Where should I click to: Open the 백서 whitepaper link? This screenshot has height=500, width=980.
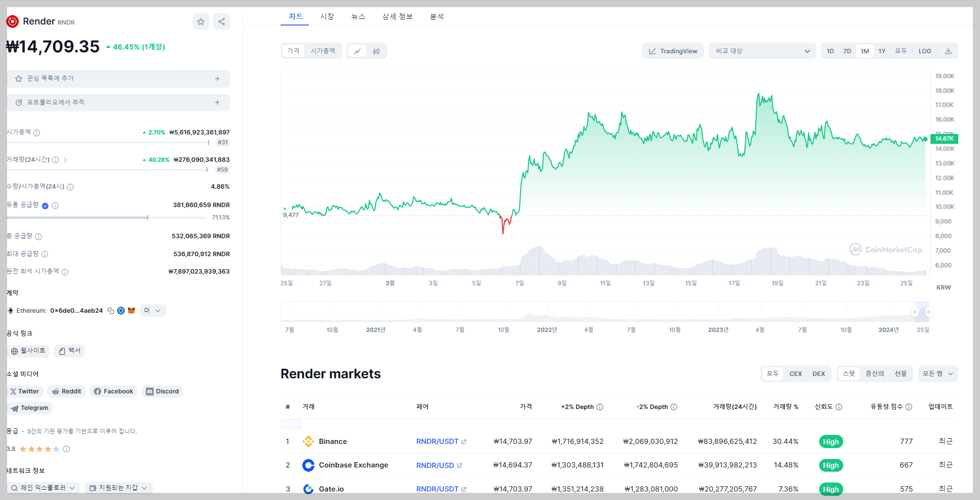pyautogui.click(x=69, y=351)
